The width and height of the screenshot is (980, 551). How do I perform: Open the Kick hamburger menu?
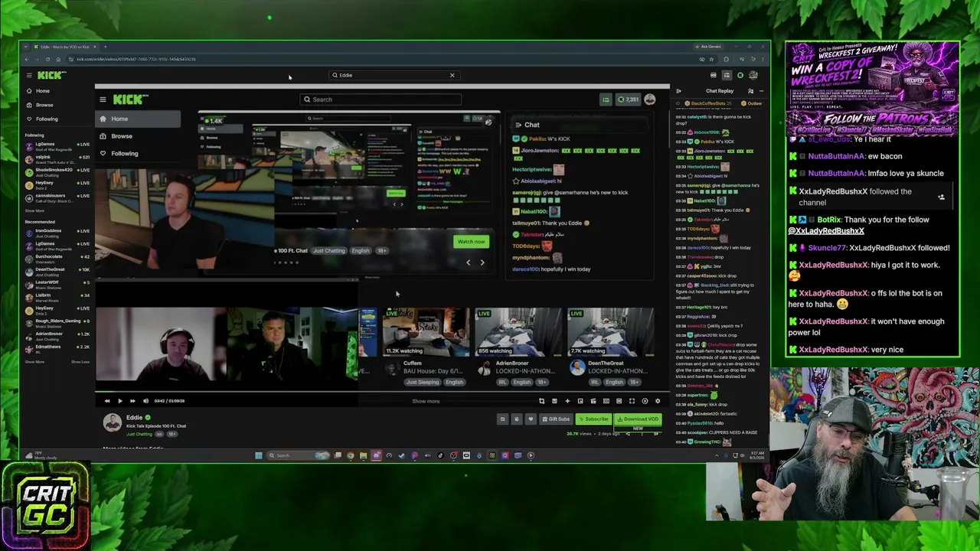(29, 75)
